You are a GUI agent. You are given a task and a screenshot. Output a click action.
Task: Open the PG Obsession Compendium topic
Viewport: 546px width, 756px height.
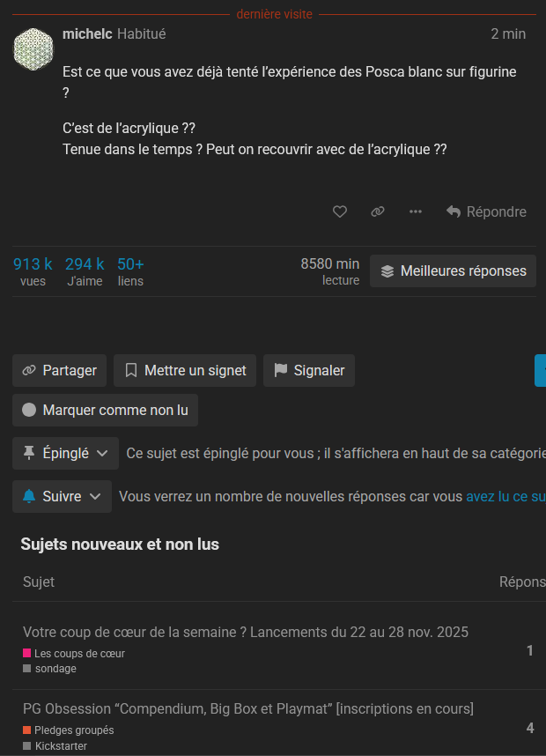(x=248, y=709)
